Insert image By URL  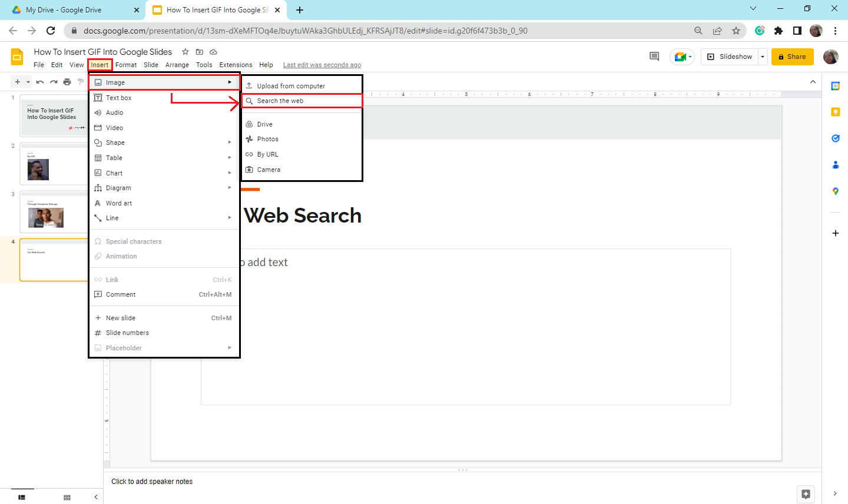coord(302,154)
